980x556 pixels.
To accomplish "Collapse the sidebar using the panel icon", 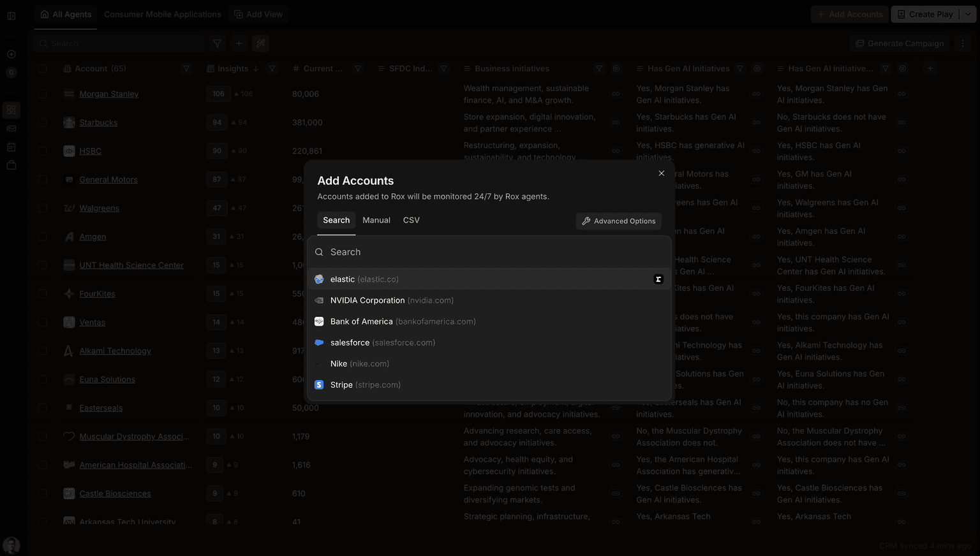I will tap(11, 15).
